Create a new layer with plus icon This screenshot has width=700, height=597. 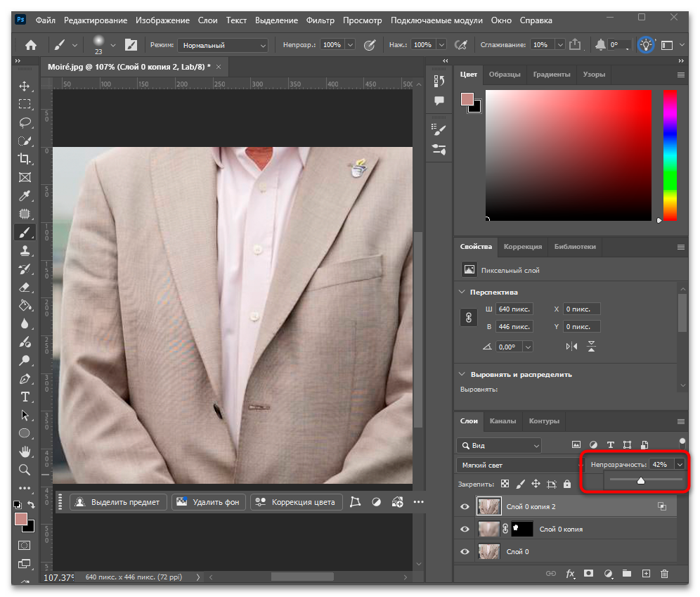tap(646, 574)
